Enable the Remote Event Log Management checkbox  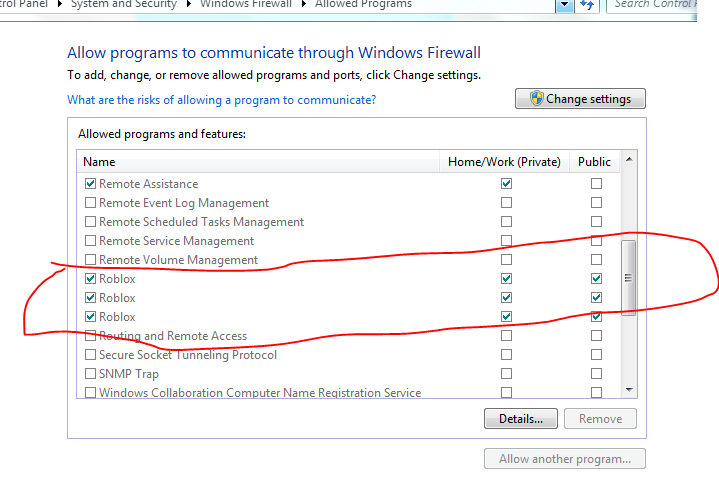91,203
